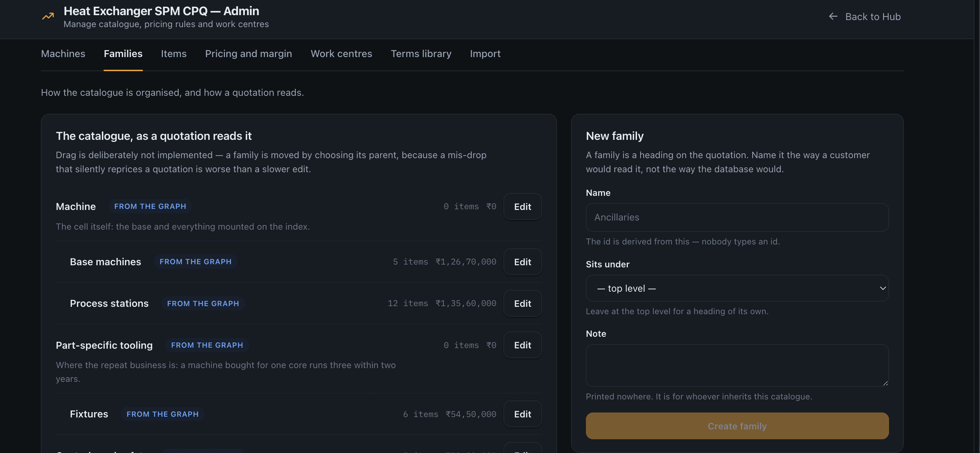980x453 pixels.
Task: Switch to the Machines tab
Action: (x=63, y=54)
